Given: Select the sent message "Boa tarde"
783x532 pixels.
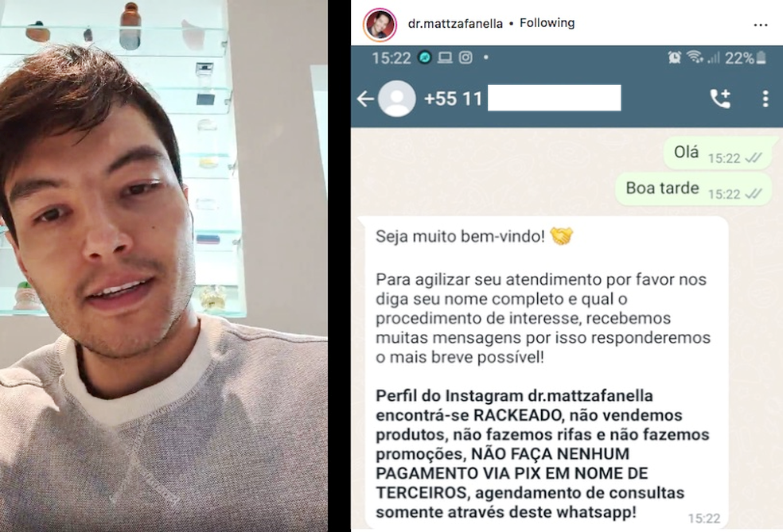Looking at the screenshot, I should click(693, 189).
